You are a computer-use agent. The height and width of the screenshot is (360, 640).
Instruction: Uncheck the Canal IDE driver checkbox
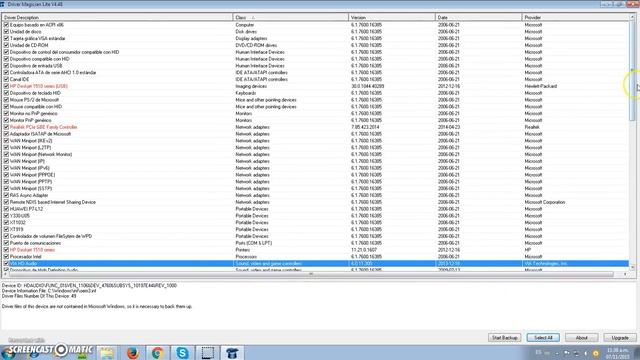[x=6, y=79]
